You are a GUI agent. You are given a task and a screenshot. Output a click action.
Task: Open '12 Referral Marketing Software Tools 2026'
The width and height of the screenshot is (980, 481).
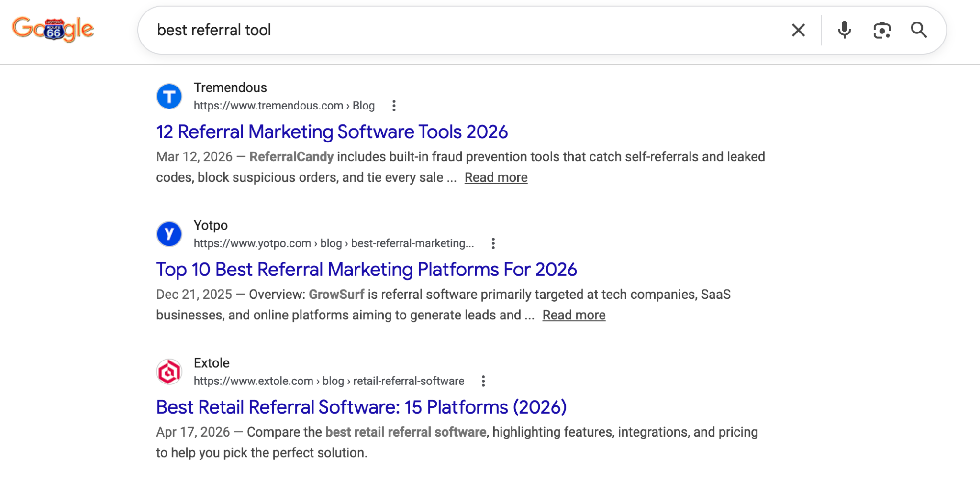tap(332, 132)
